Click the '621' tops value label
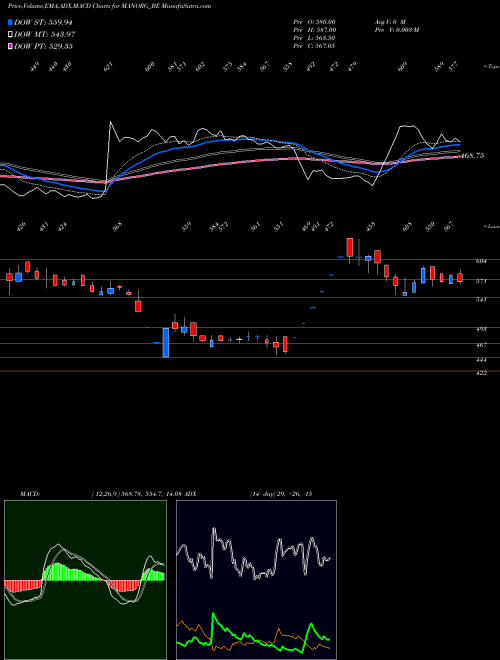Screen dimensions: 500x660 pos(109,67)
